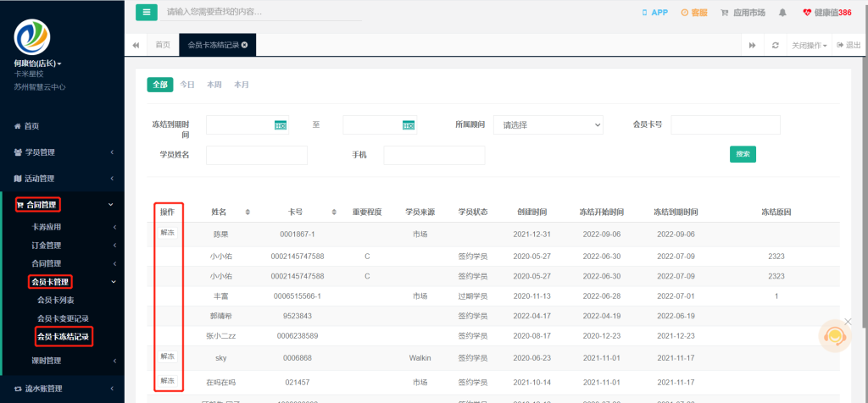Screen dimensions: 868x403
Task: Click the notification bell icon
Action: 782,13
